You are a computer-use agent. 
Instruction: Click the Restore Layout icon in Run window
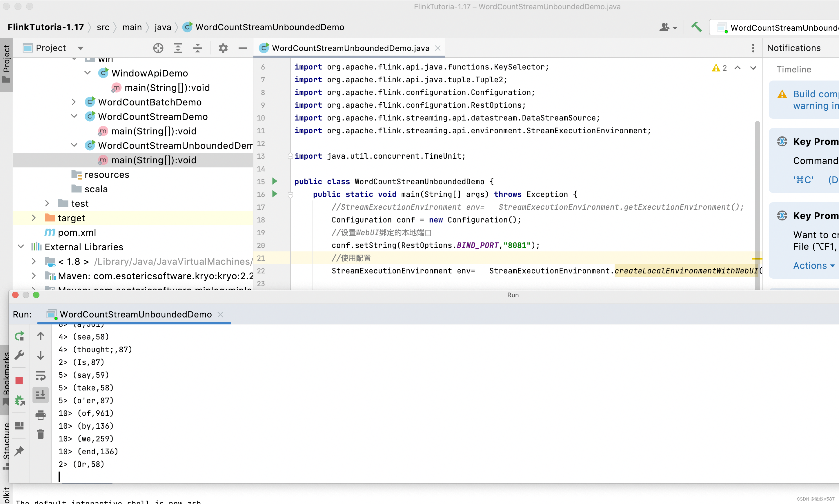(x=19, y=426)
